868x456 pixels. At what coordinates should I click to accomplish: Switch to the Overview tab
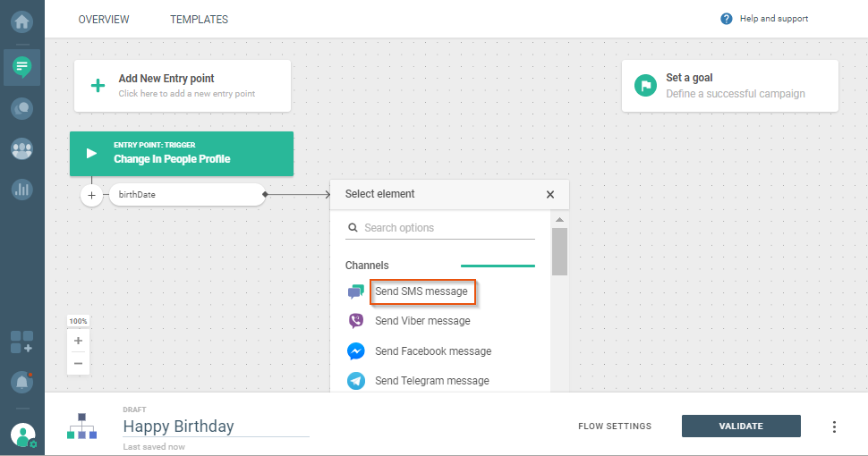[x=104, y=20]
